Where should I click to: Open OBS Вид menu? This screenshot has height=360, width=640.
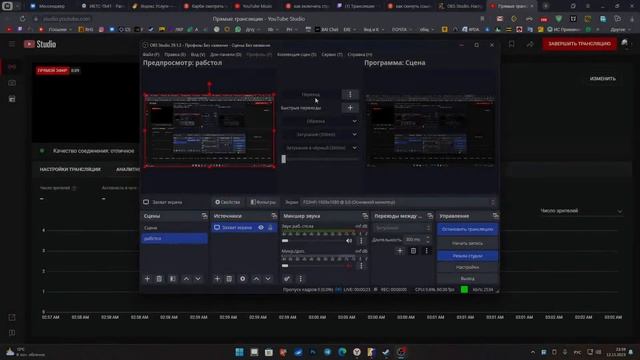point(198,54)
